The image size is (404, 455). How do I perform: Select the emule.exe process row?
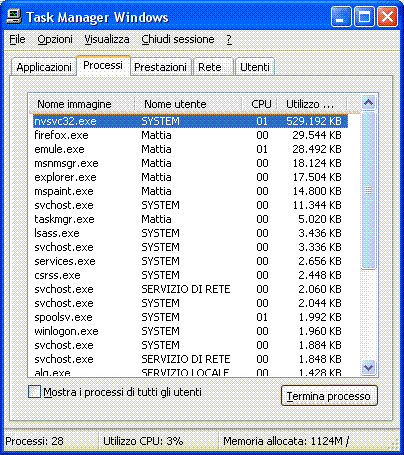coord(190,149)
